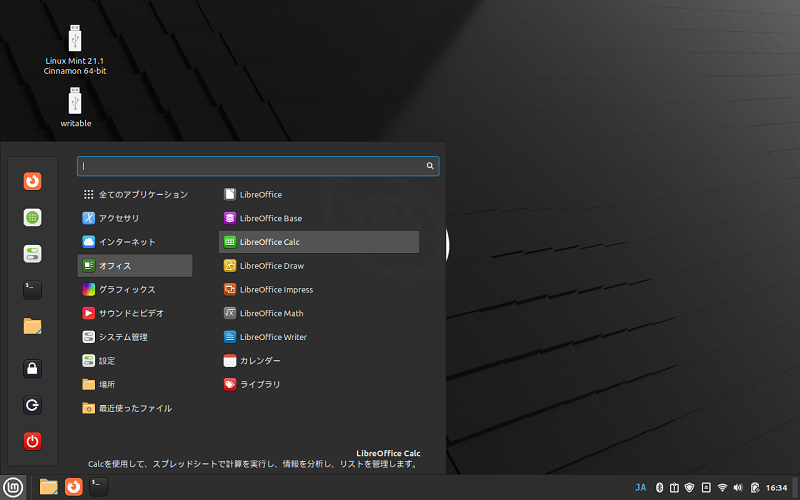Click the show desktop strip at panel end
800x500 pixels.
coord(796,487)
